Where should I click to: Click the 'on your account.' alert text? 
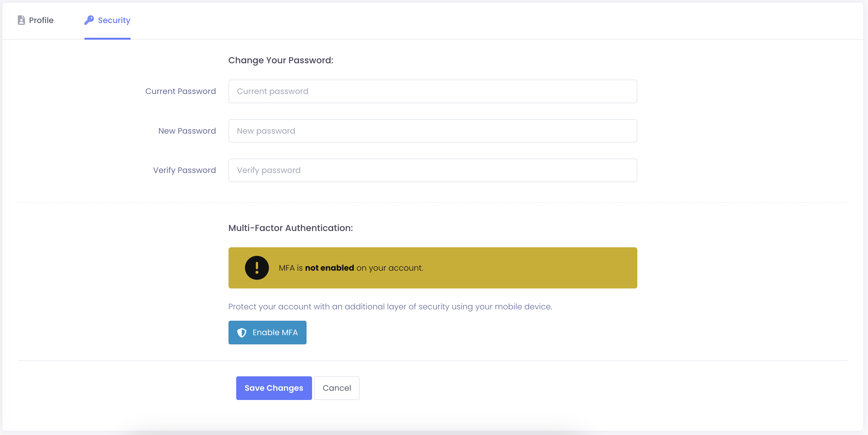389,268
